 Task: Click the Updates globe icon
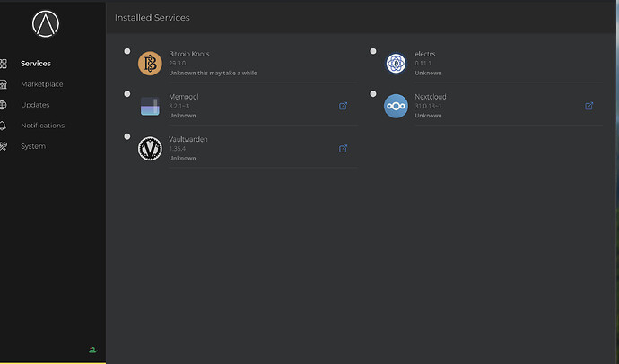(4, 105)
